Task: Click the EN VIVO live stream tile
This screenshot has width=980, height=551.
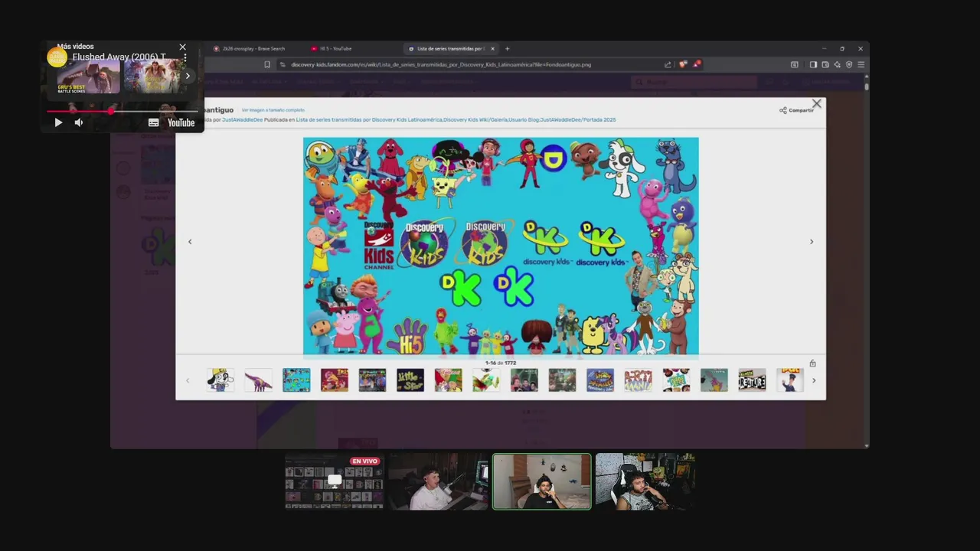Action: (x=334, y=481)
